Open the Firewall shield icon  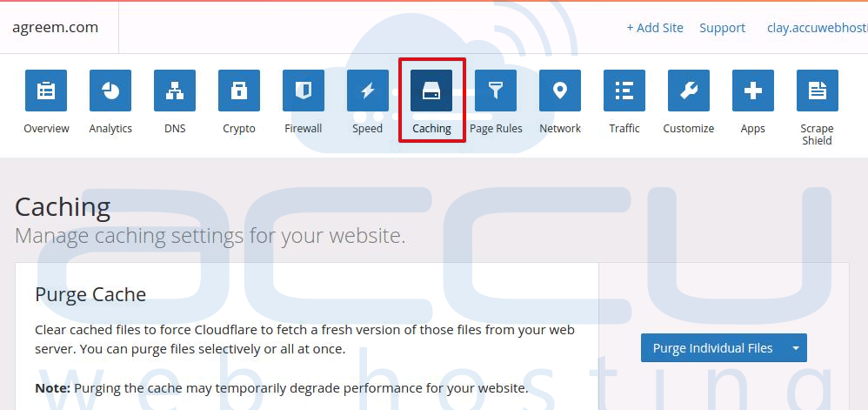pyautogui.click(x=304, y=91)
